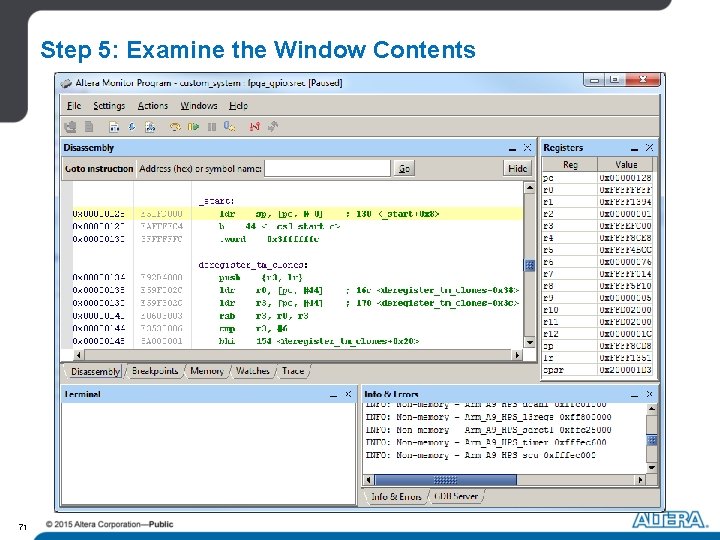Click the Restart program toolbar icon
This screenshot has width=720, height=540.
[x=230, y=127]
